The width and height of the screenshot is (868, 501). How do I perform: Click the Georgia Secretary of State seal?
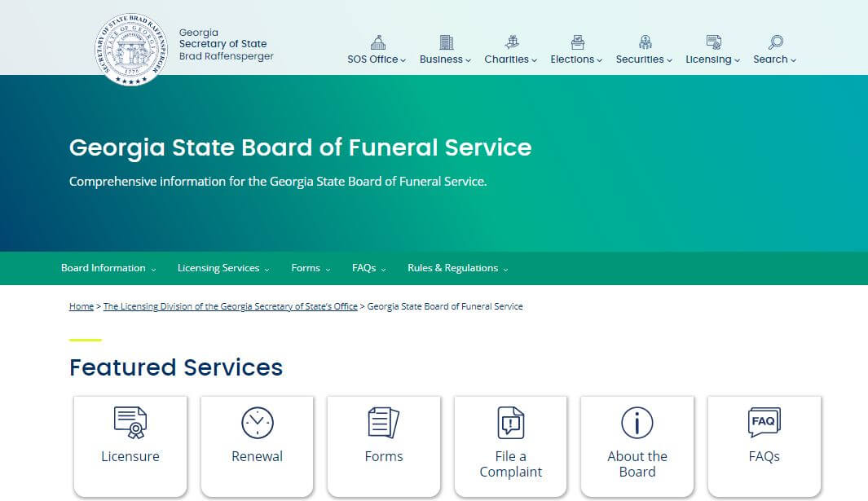click(131, 46)
